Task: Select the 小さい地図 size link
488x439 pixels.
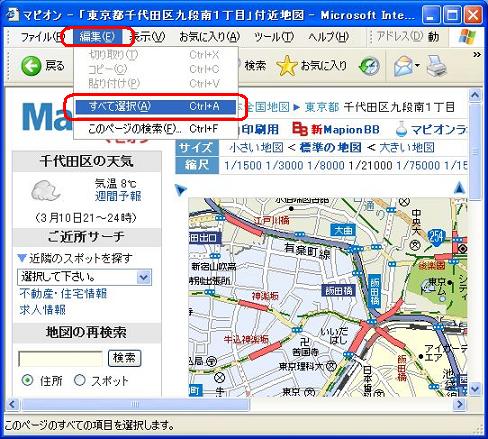Action: (256, 147)
